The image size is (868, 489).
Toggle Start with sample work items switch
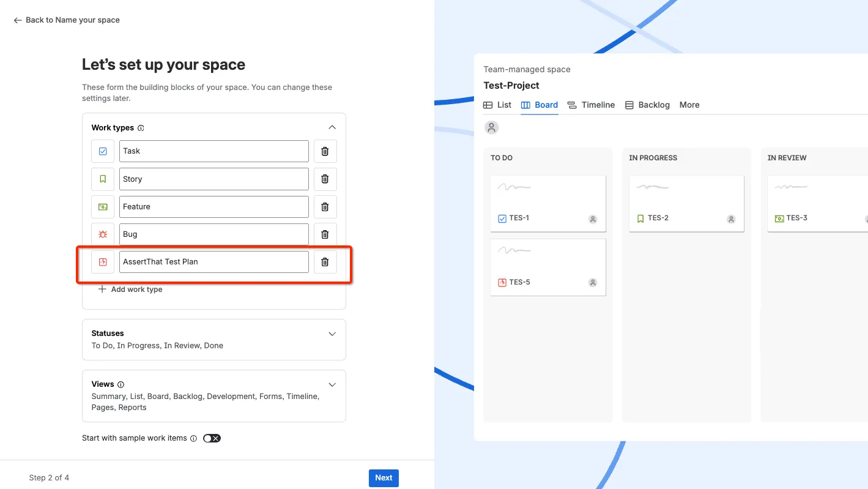212,438
